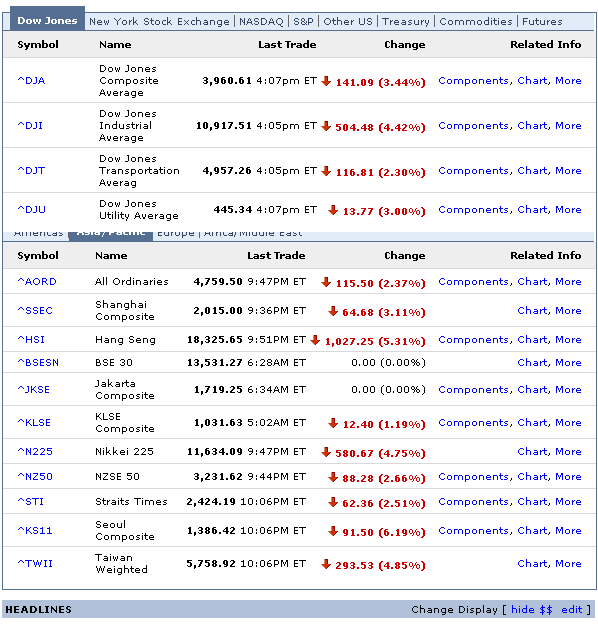Image resolution: width=598 pixels, height=624 pixels.
Task: Open the ^N225 symbol link
Action: 35,452
